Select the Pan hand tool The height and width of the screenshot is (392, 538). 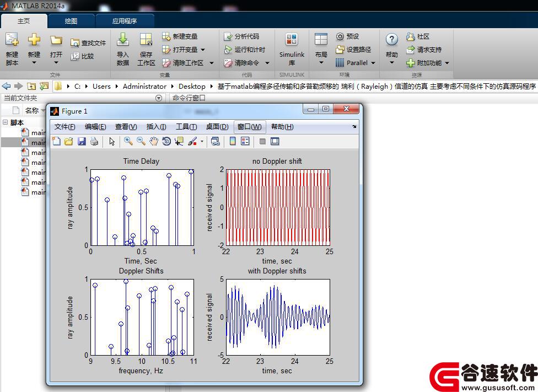(x=154, y=141)
